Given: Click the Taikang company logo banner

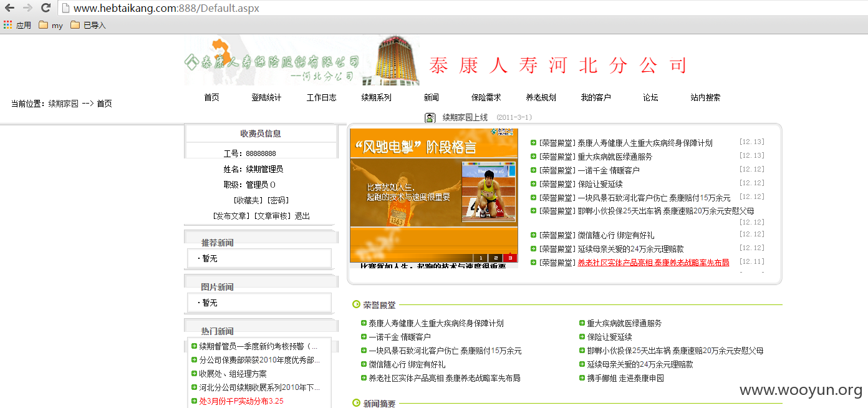Looking at the screenshot, I should click(x=302, y=61).
